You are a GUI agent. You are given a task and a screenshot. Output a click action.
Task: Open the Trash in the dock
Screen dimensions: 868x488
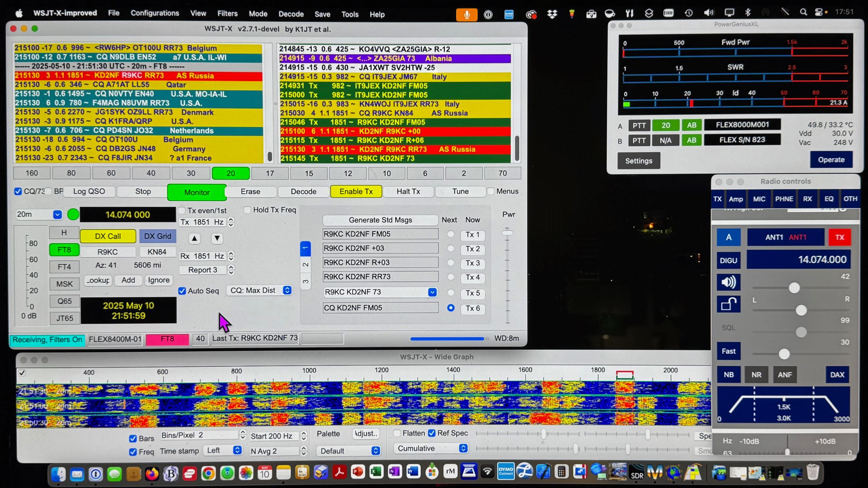click(x=813, y=472)
